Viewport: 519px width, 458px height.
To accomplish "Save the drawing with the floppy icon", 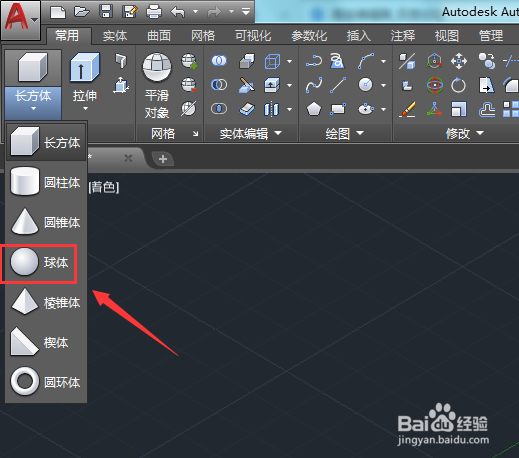I will (x=106, y=12).
